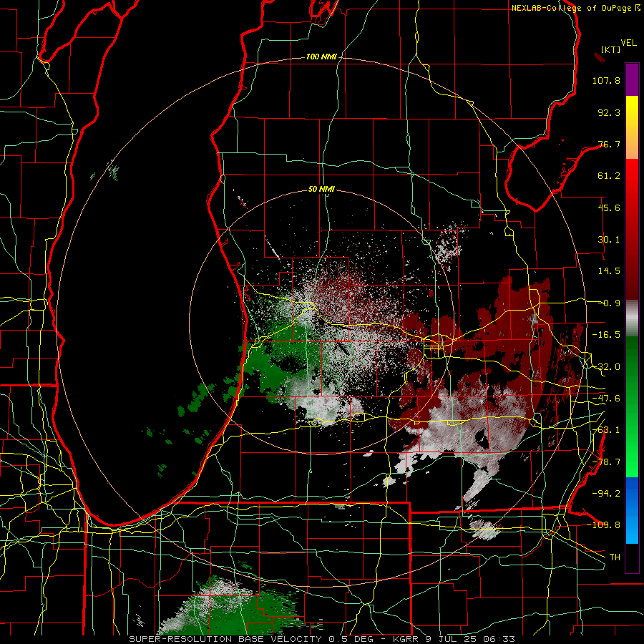The image size is (644, 644).
Task: Select the -47.6 velocity scale value
Action: pyautogui.click(x=606, y=399)
